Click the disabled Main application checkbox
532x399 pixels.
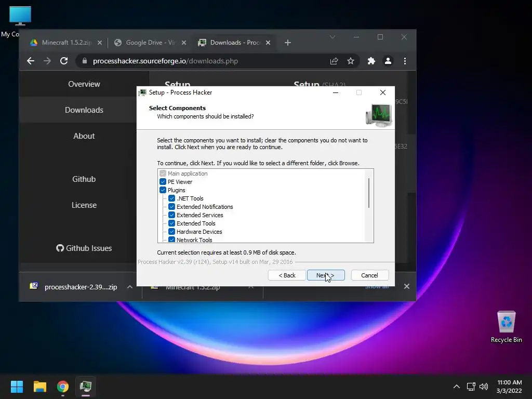163,174
